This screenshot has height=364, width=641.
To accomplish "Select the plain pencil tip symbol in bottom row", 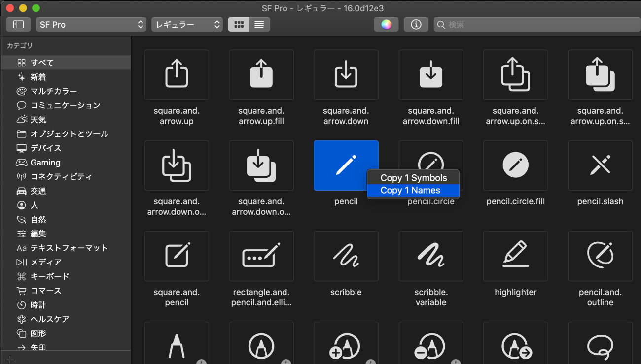I will (x=177, y=343).
